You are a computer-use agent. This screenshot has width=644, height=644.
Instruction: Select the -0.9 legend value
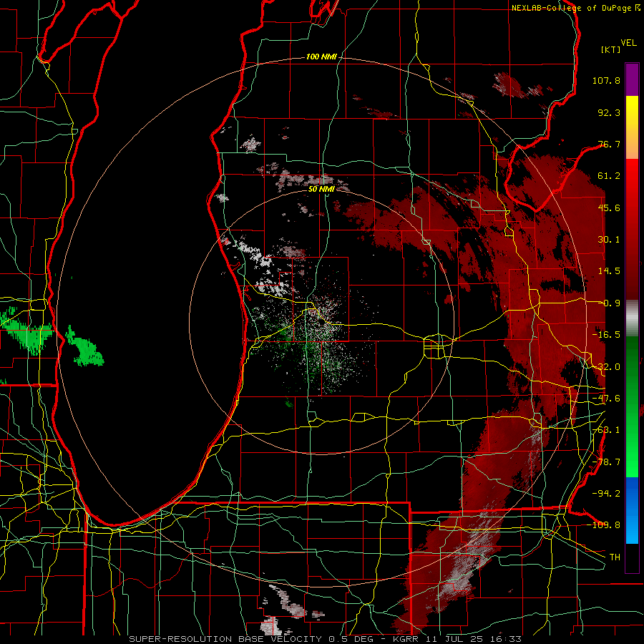coord(609,303)
